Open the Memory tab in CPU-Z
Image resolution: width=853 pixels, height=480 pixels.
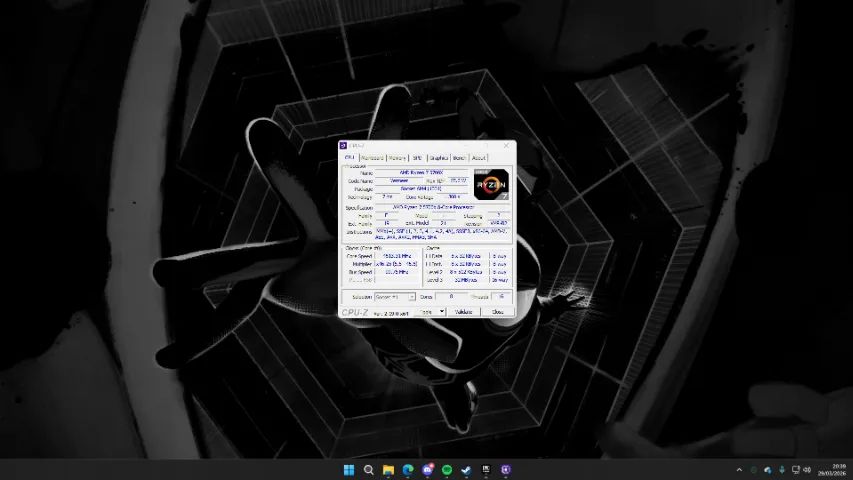[x=397, y=158]
